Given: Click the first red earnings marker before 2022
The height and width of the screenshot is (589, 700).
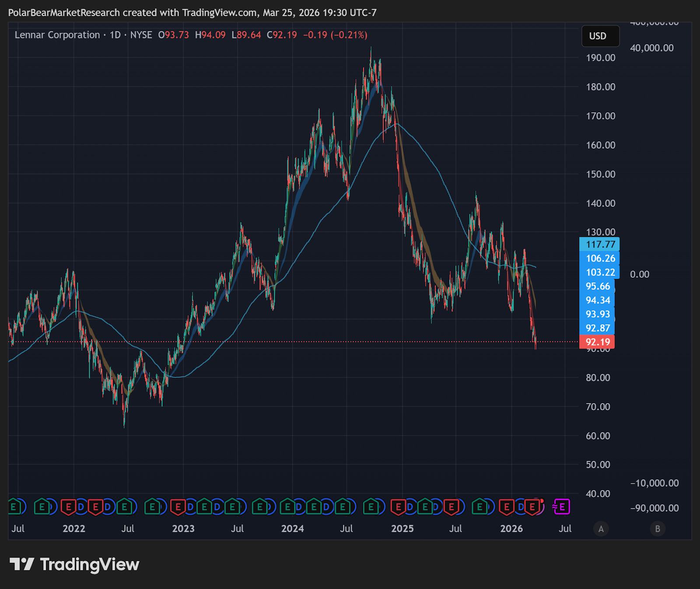Looking at the screenshot, I should point(68,507).
